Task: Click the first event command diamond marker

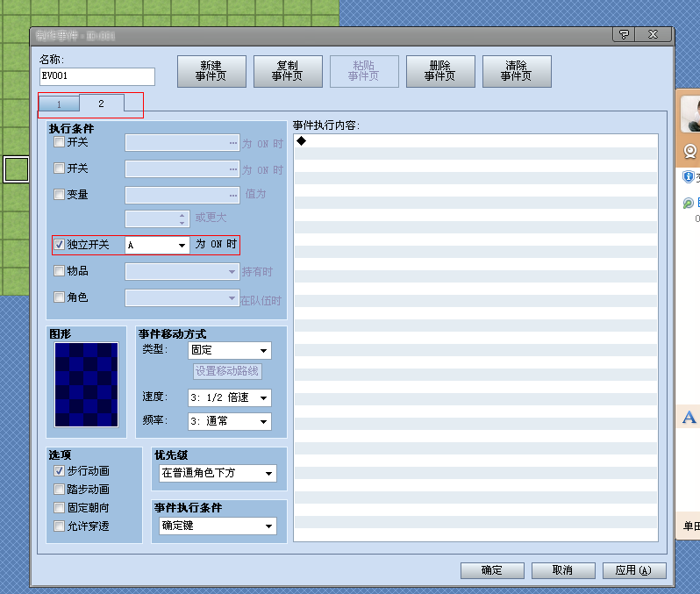Action: click(302, 140)
